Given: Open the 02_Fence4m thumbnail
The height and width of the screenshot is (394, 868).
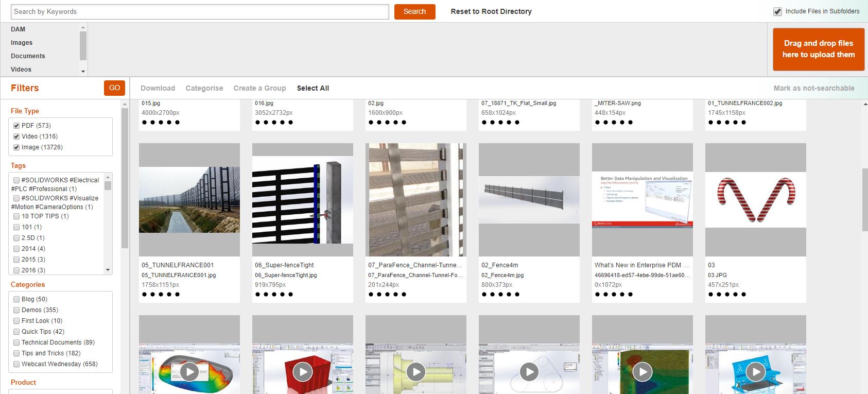Looking at the screenshot, I should 529,200.
